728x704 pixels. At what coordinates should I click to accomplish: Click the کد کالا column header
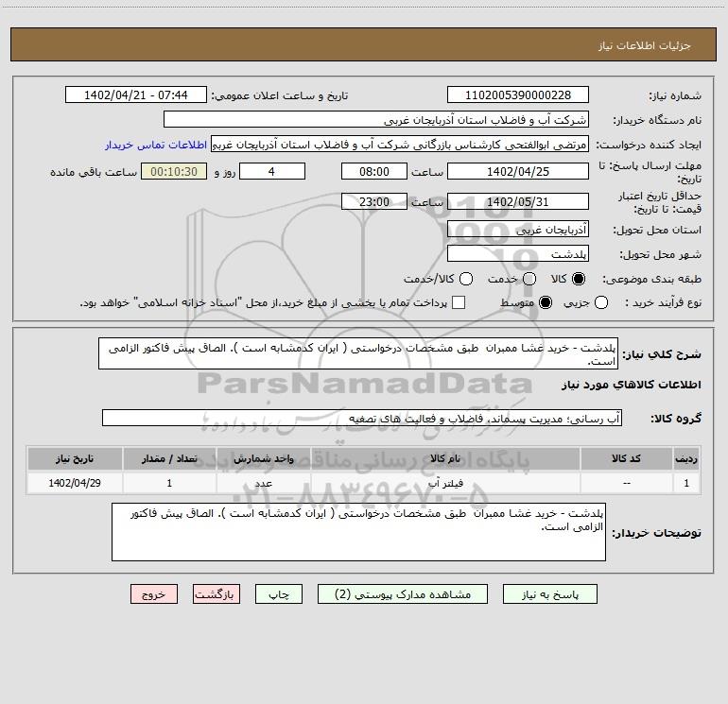click(626, 458)
